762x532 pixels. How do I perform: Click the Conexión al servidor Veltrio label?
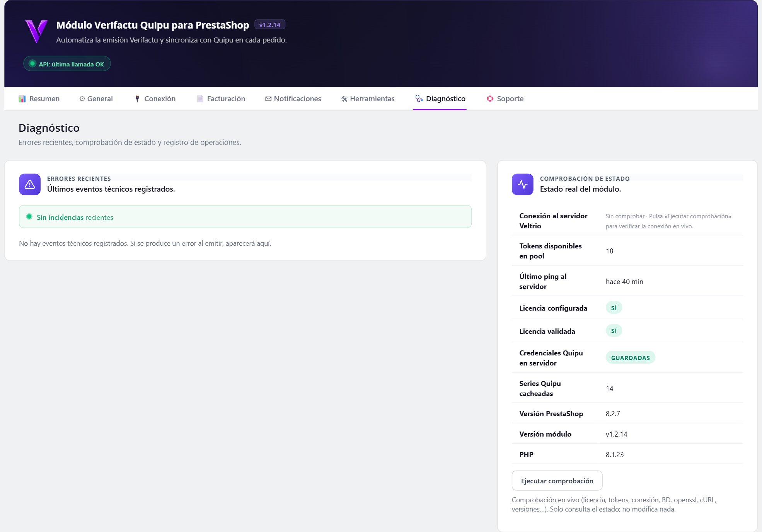pyautogui.click(x=553, y=221)
